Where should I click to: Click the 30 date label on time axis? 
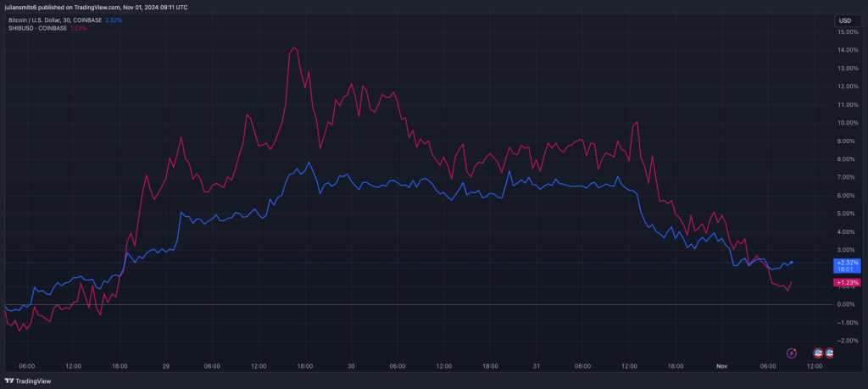coord(351,366)
